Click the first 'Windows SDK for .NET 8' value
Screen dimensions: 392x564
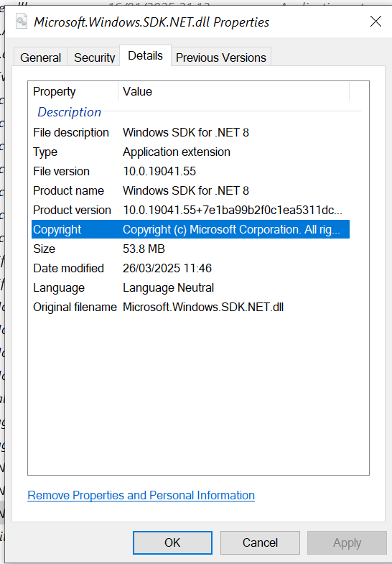coord(186,132)
